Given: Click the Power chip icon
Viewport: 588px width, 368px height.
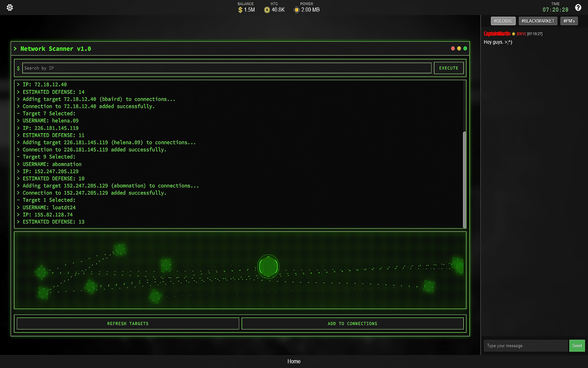Looking at the screenshot, I should pyautogui.click(x=297, y=10).
